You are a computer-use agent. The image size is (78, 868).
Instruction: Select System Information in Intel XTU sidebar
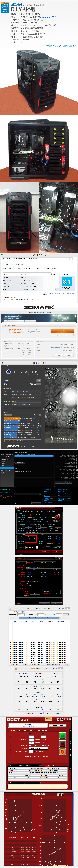(x=7, y=452)
